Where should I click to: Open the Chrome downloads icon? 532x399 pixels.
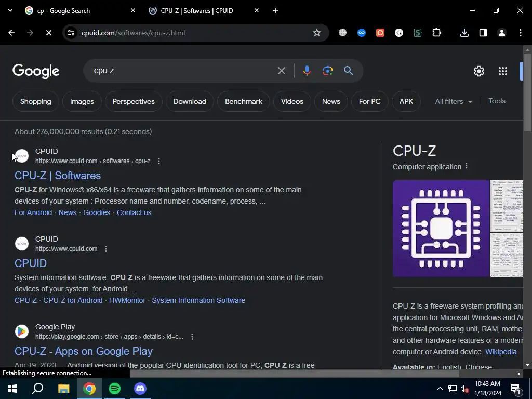(x=464, y=33)
